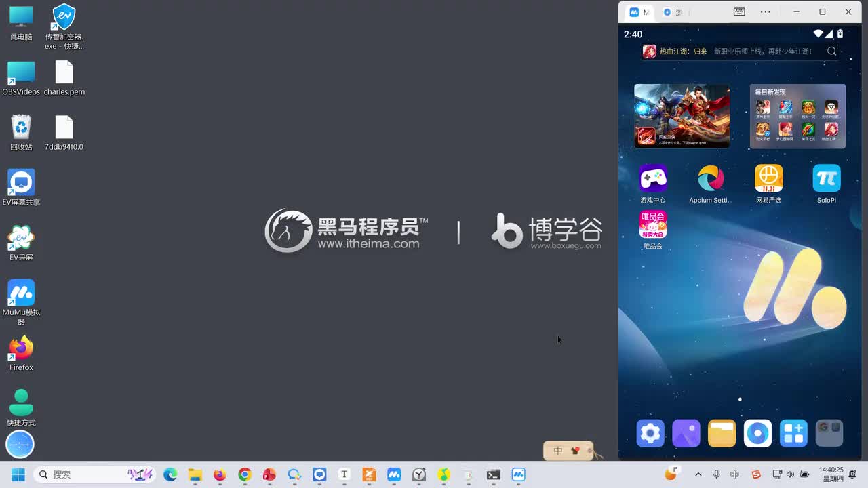Open Google Chrome from taskbar
This screenshot has width=868, height=488.
click(245, 474)
